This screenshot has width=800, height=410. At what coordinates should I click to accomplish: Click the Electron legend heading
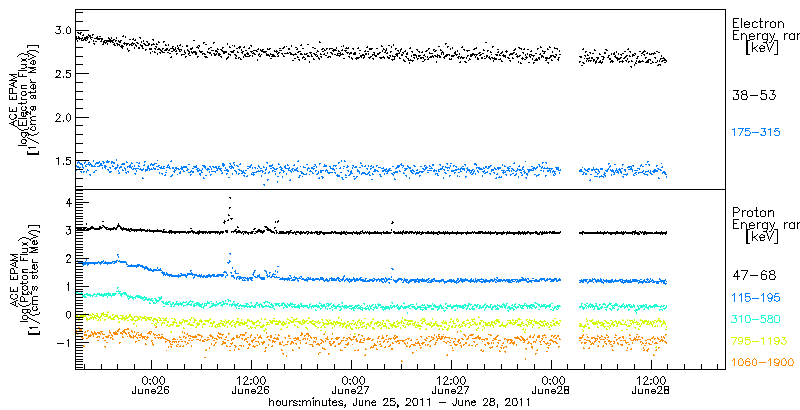point(758,23)
